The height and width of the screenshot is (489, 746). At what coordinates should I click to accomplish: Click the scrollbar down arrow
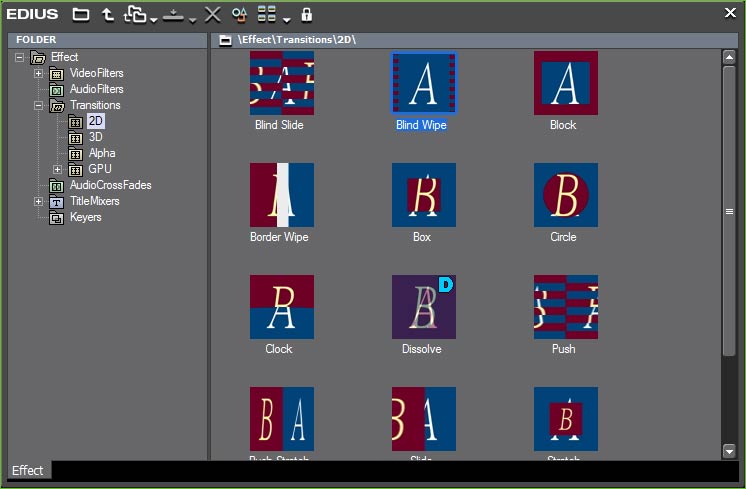tap(729, 451)
